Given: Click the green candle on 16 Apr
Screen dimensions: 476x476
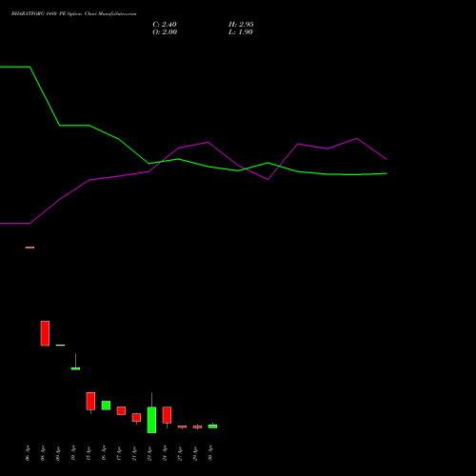Looking at the screenshot, I should click(106, 406).
